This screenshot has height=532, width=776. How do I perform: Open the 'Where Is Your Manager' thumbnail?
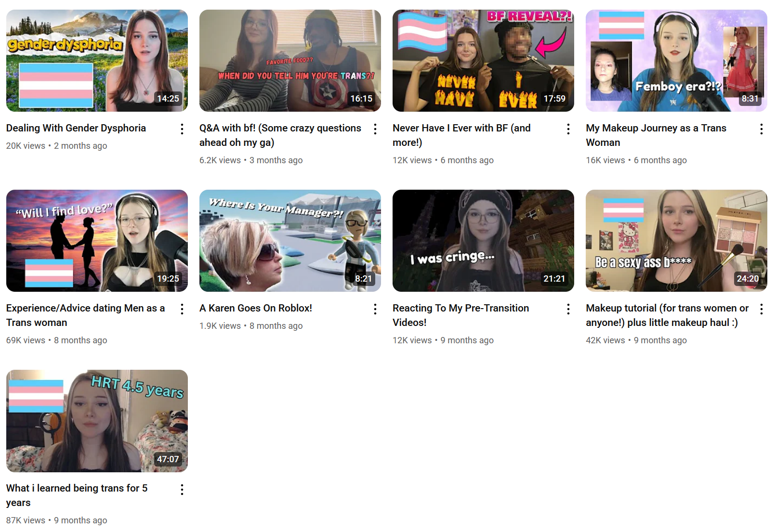[290, 241]
